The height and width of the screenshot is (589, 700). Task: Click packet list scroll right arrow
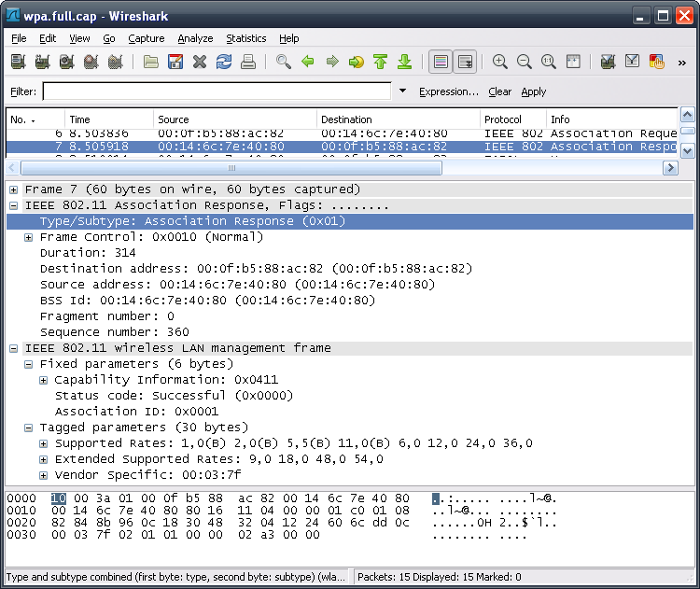(x=670, y=168)
